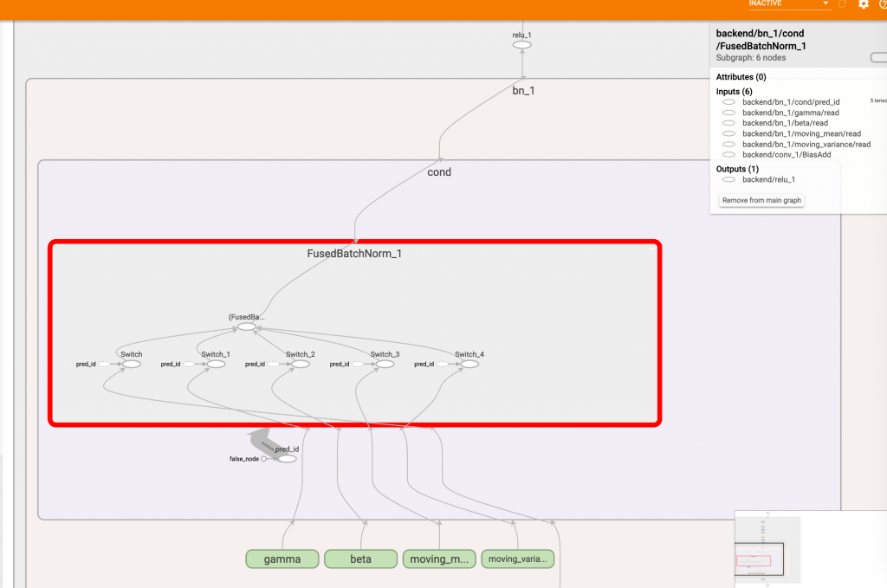Click the reload data icon
This screenshot has width=887, height=588.
(842, 4)
